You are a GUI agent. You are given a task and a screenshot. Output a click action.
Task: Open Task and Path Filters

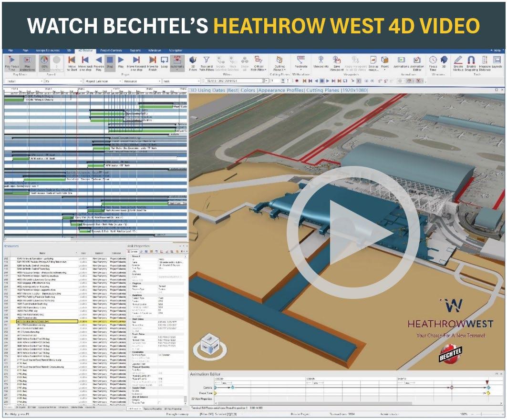pos(207,63)
